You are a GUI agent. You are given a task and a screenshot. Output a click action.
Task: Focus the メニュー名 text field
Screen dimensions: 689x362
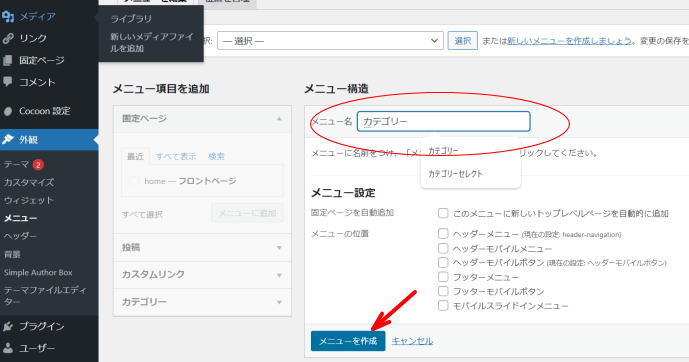point(443,121)
